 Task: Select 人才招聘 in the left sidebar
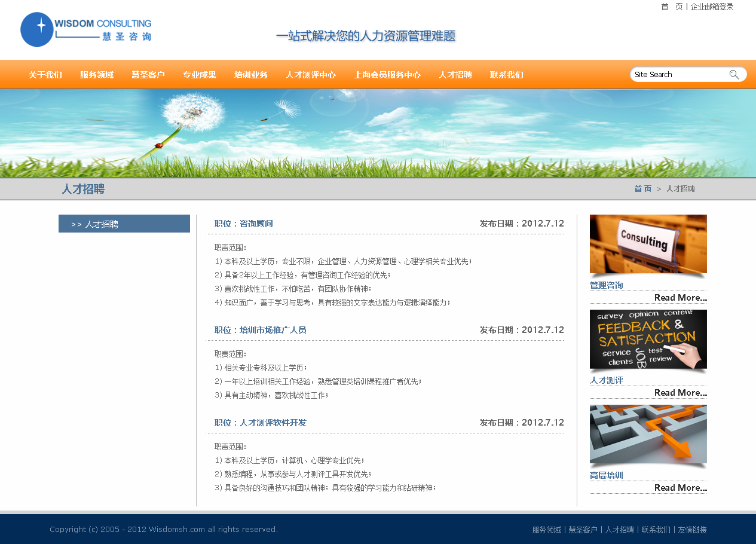click(x=124, y=224)
